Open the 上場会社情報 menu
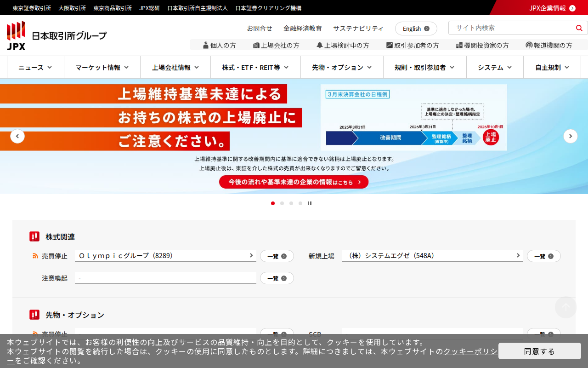588x368 pixels. [x=175, y=68]
